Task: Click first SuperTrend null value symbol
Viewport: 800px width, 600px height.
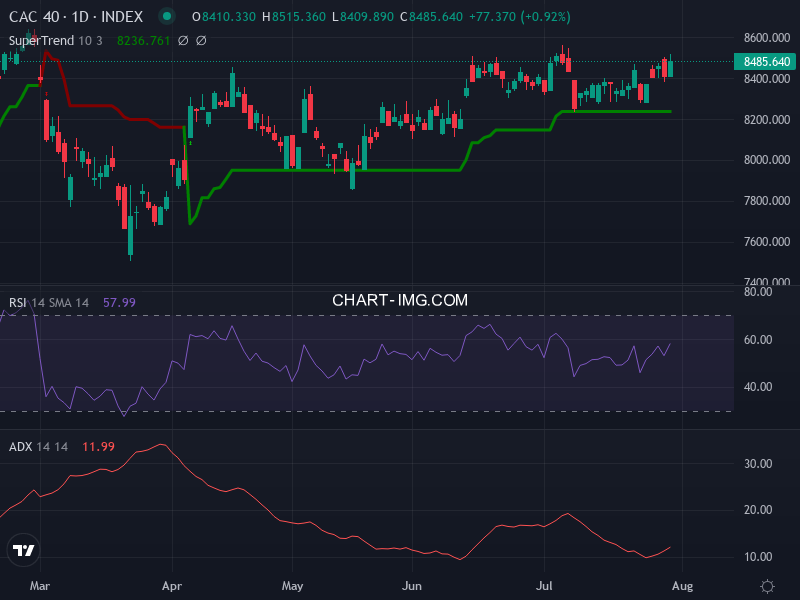Action: coord(183,40)
